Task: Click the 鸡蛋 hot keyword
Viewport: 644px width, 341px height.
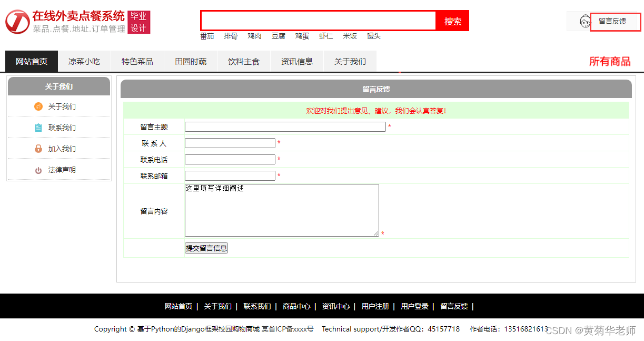Action: tap(302, 36)
